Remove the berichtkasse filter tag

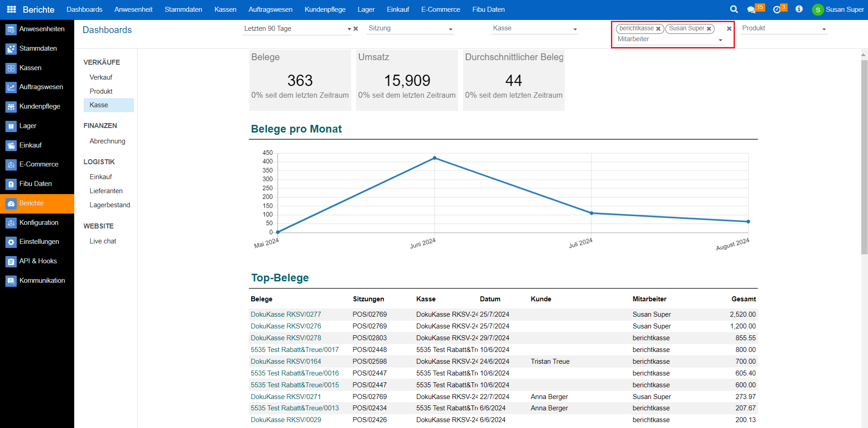(658, 29)
